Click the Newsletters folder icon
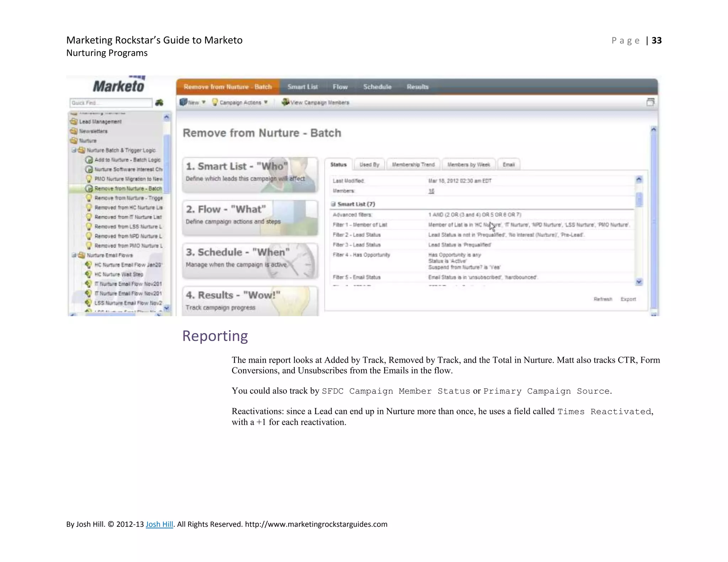The height and width of the screenshot is (562, 728). coord(74,131)
